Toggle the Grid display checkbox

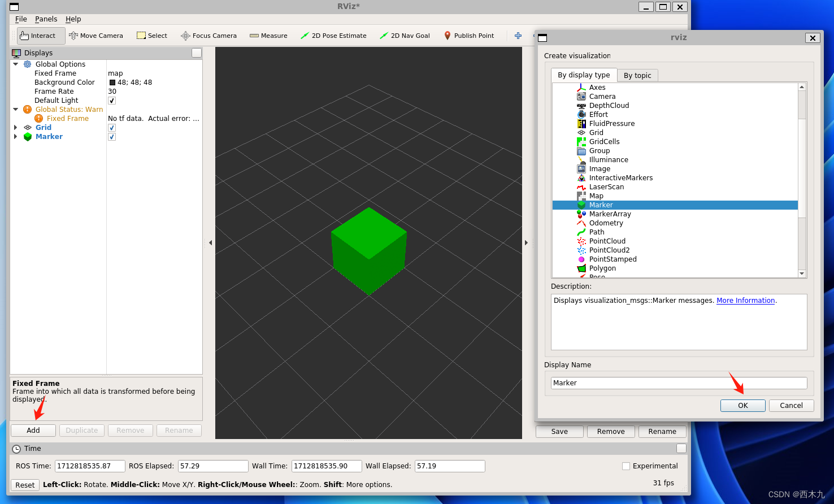click(112, 128)
